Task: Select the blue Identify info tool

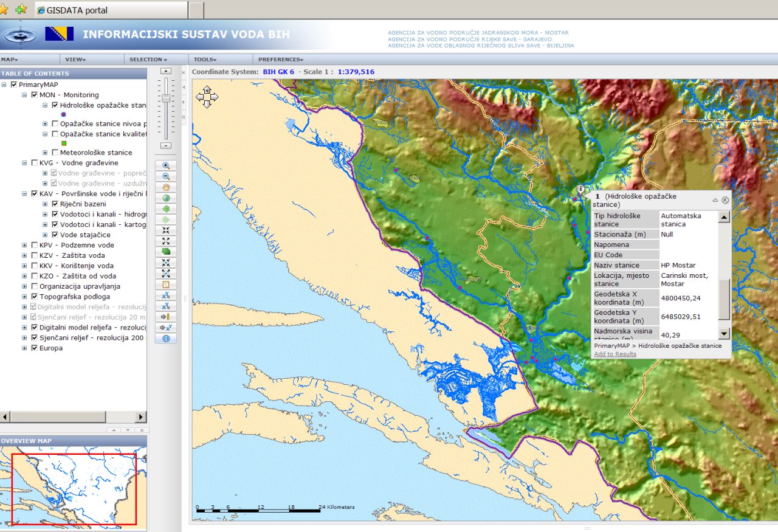Action: (x=166, y=339)
